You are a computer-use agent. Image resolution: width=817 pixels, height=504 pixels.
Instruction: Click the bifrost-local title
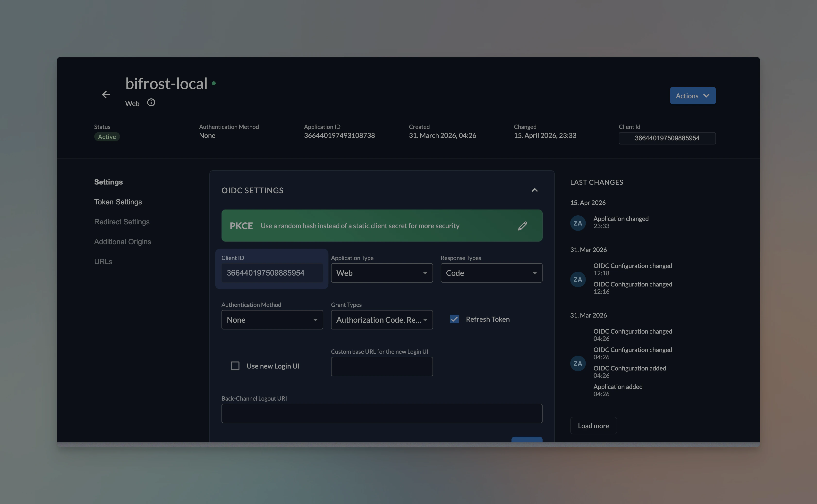[166, 83]
